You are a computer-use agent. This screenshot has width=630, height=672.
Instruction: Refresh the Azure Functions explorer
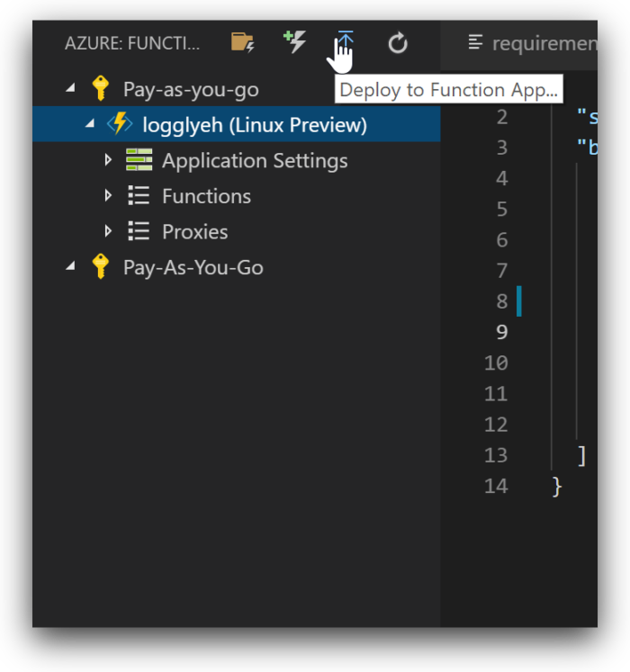point(398,42)
